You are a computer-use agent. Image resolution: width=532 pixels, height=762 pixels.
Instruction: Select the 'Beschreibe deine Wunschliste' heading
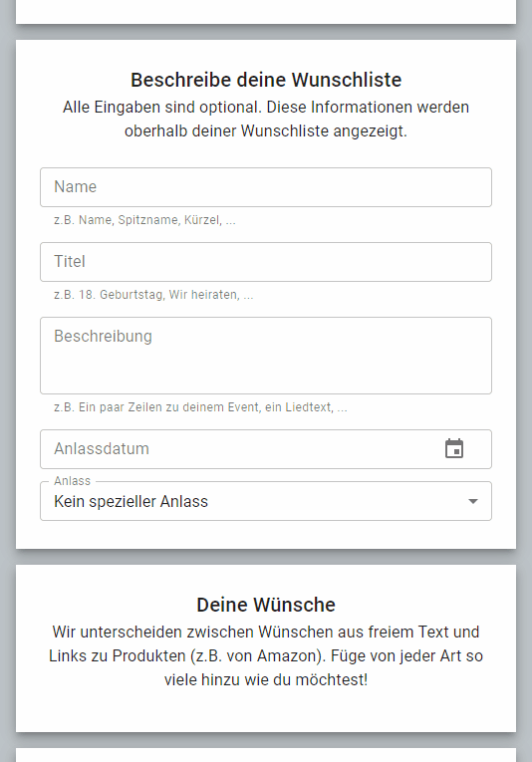click(266, 81)
